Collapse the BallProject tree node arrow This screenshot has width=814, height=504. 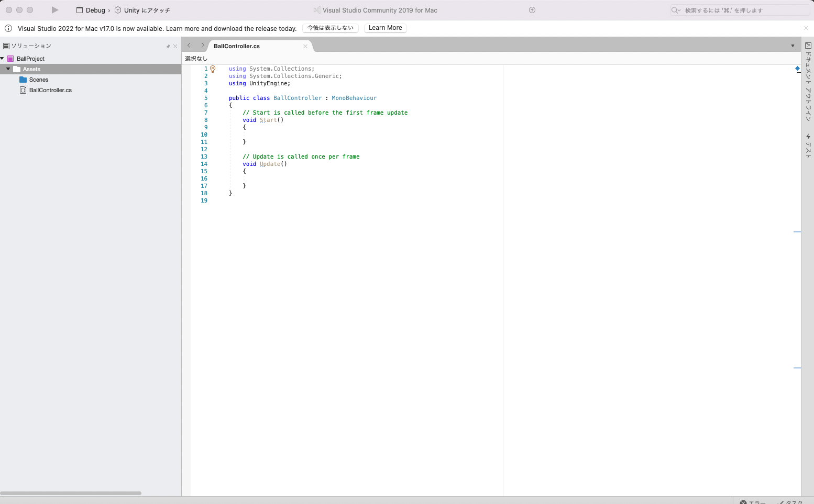click(3, 59)
